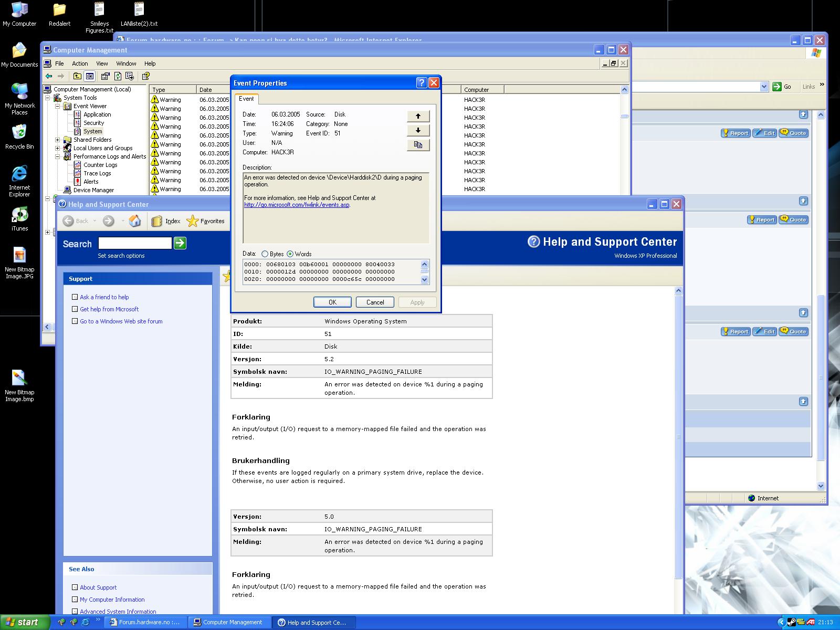The image size is (840, 630).
Task: Open go.microsoft.com events link in description
Action: [x=297, y=205]
